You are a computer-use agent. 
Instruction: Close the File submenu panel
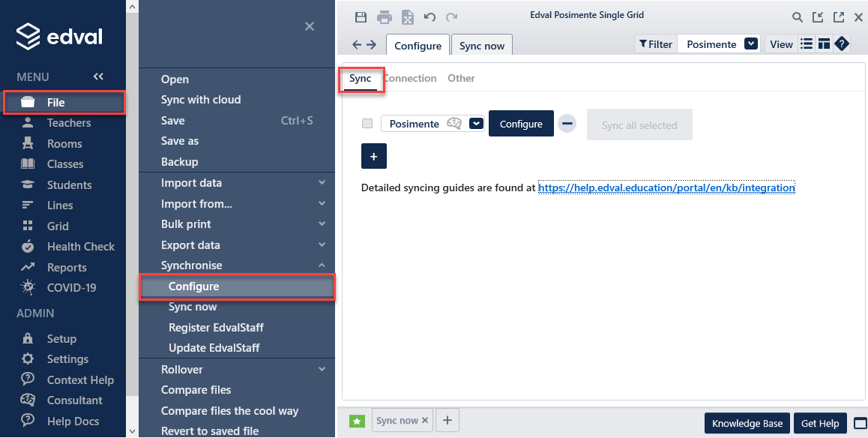pyautogui.click(x=310, y=26)
